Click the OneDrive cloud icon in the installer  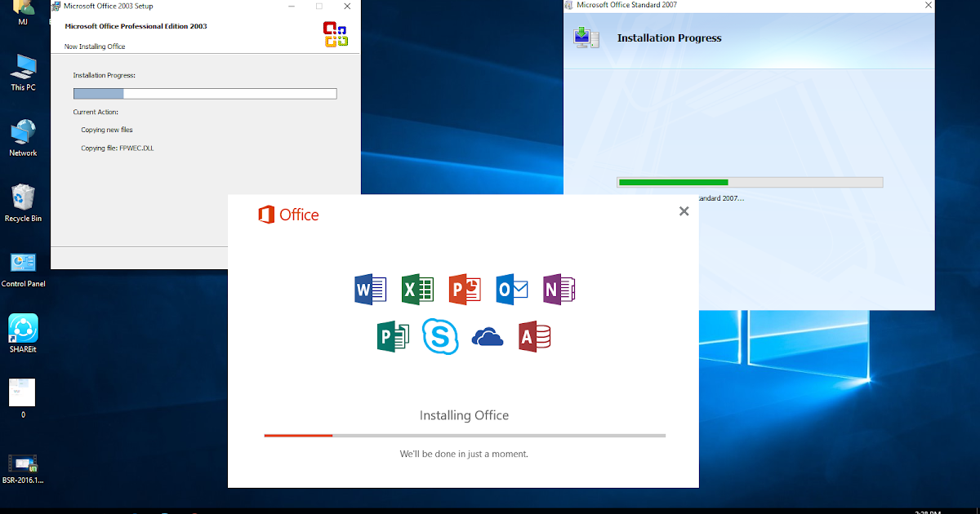pyautogui.click(x=488, y=336)
